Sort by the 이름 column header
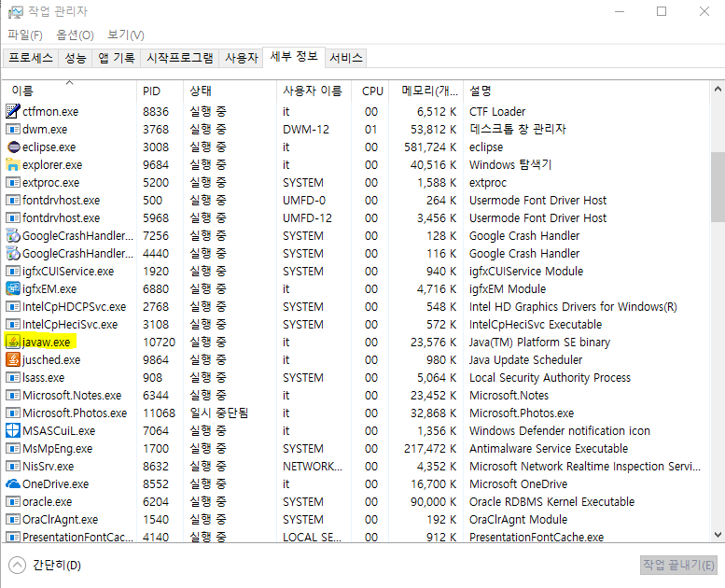The image size is (725, 588). point(69,91)
